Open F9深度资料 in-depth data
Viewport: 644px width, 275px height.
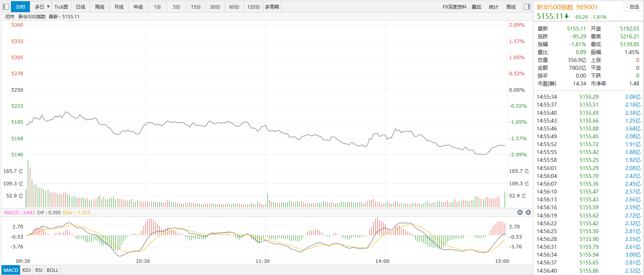point(454,7)
